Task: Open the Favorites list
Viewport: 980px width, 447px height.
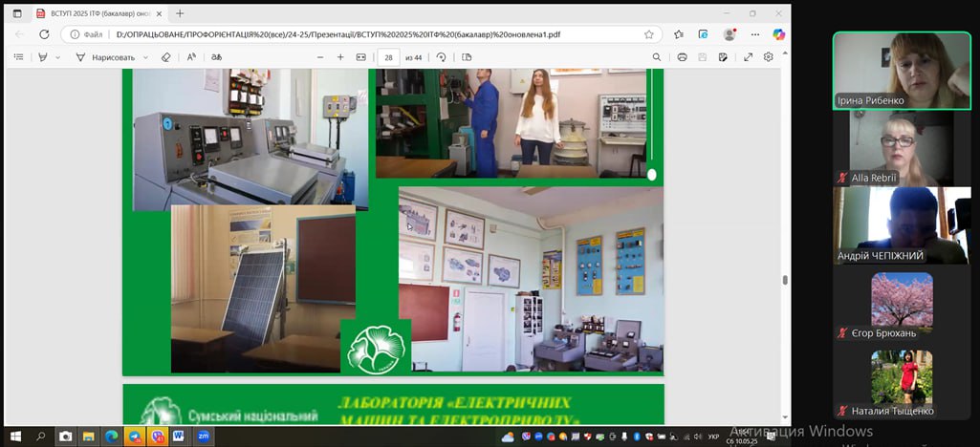Action: click(x=679, y=34)
